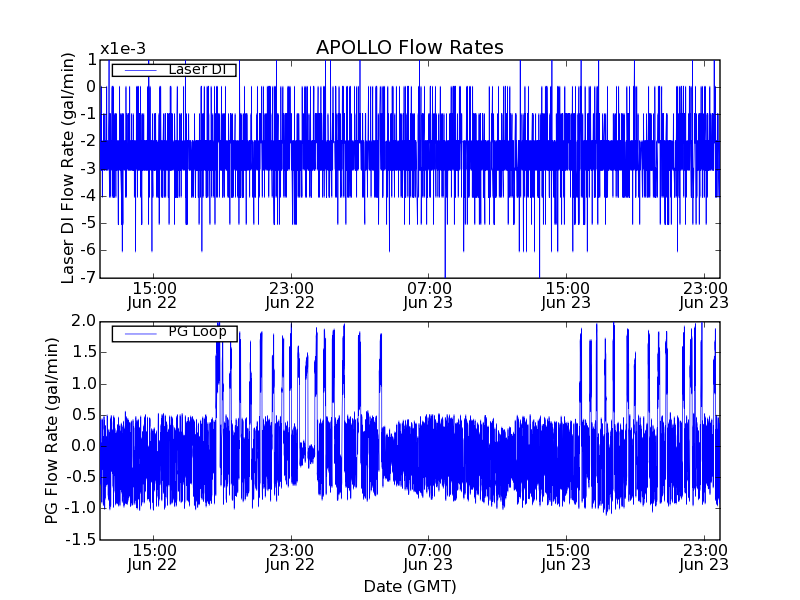Click the "PG Flow Rate (gal/min)" axis label
The height and width of the screenshot is (600, 800).
[52, 431]
